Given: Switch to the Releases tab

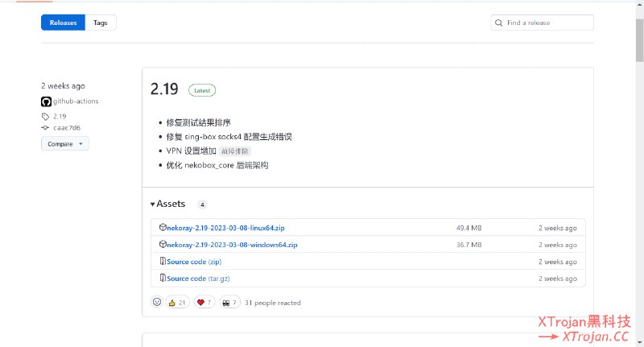Looking at the screenshot, I should (x=63, y=23).
